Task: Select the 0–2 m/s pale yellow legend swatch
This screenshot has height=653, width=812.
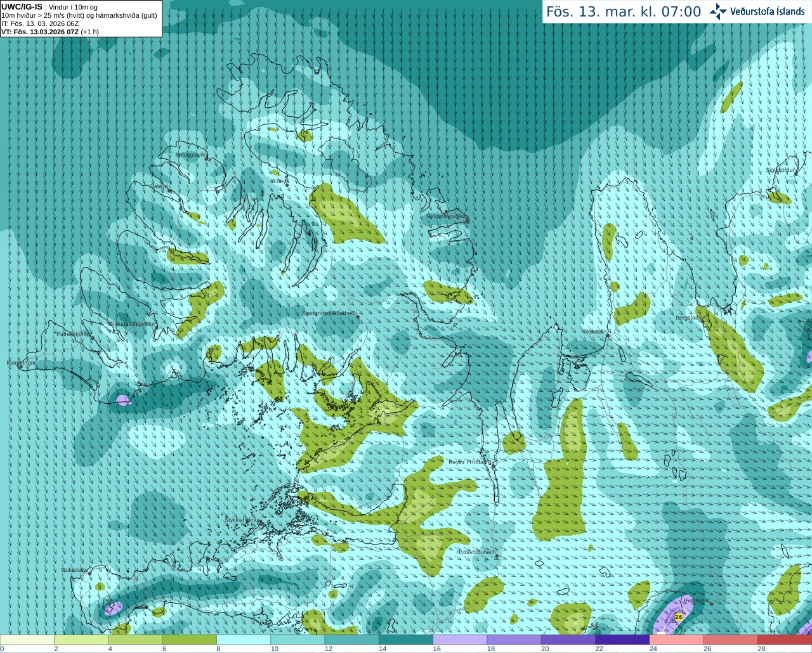Action: click(27, 640)
